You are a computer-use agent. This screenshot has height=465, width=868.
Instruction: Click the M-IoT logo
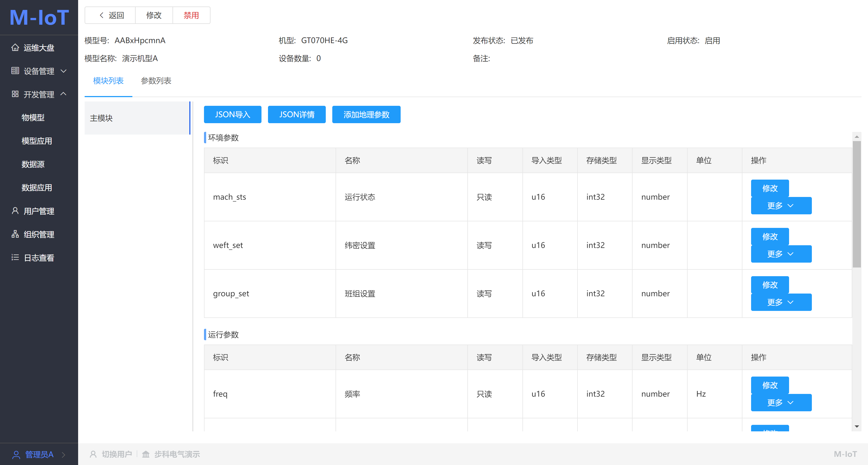[39, 17]
